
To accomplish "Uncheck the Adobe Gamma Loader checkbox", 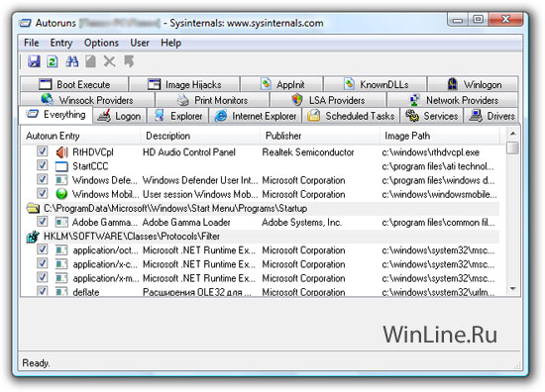I will tap(42, 221).
